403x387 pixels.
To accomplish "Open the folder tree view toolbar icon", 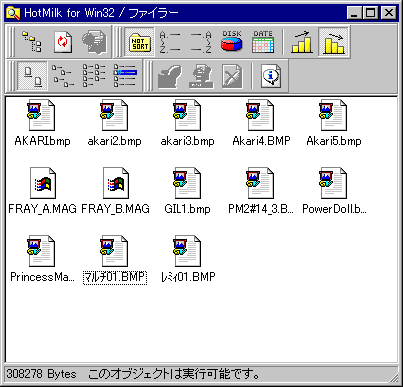I will (x=32, y=42).
